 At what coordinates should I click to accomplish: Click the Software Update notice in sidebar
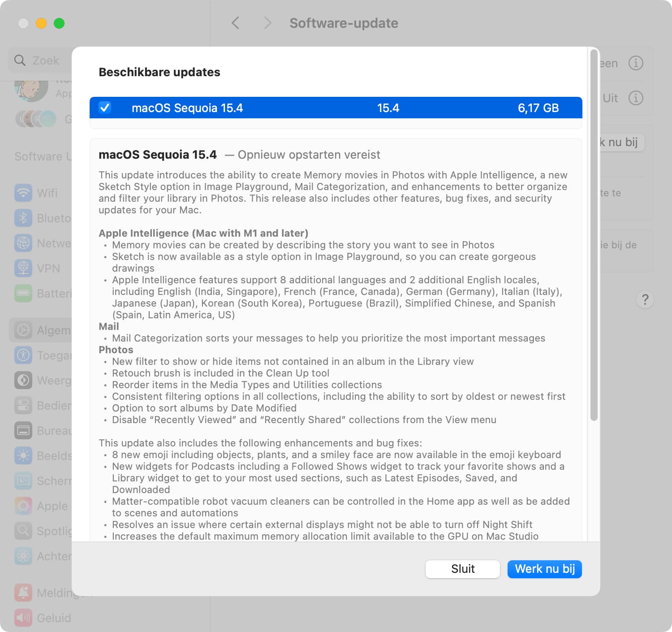[x=43, y=156]
